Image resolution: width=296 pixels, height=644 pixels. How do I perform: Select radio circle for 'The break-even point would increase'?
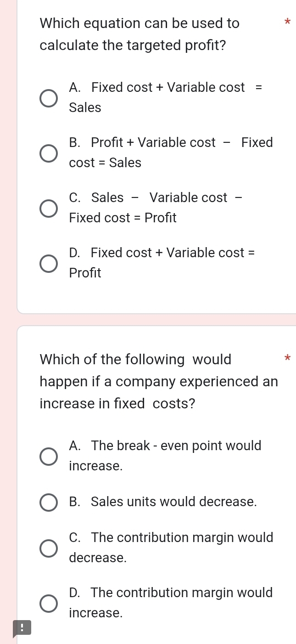[x=49, y=456]
